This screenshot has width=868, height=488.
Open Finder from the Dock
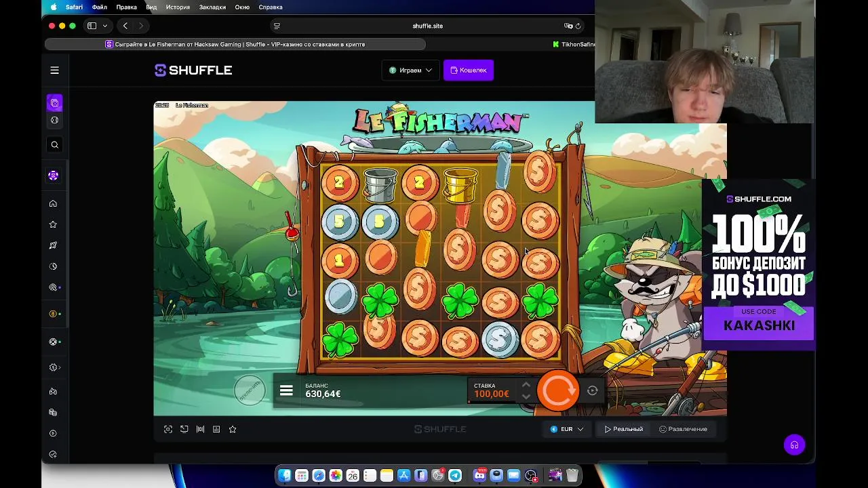[285, 476]
